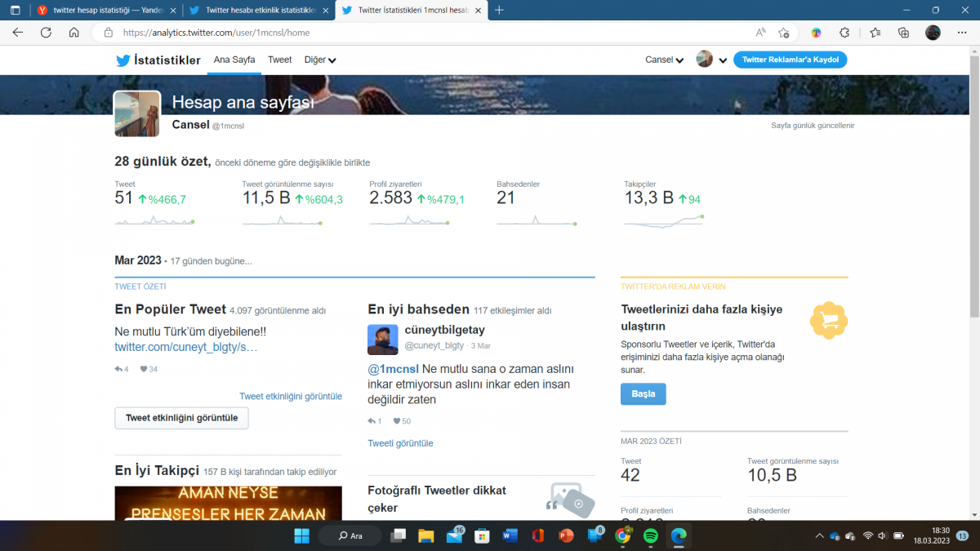Show hidden system tray icons
This screenshot has height=551, width=980.
(x=819, y=535)
